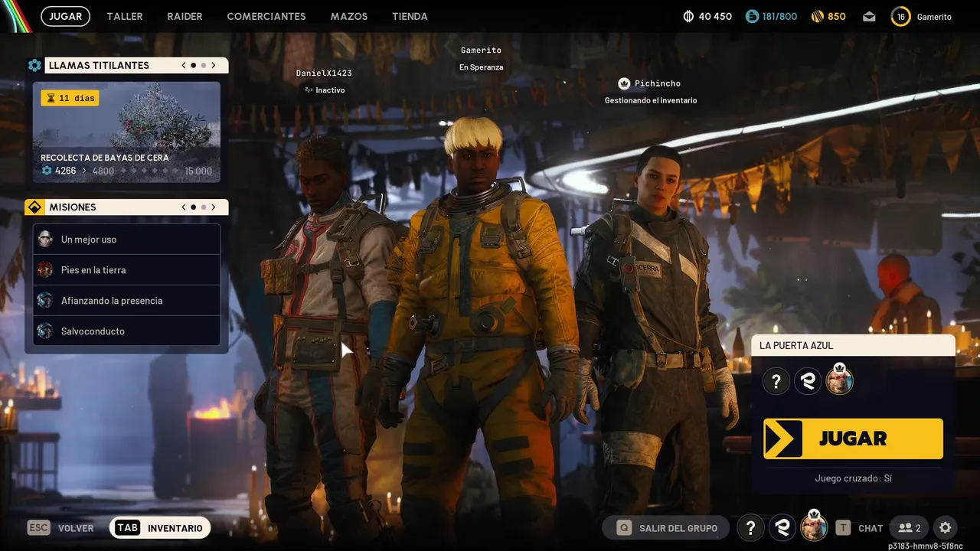This screenshot has height=551, width=980.
Task: Open the JUGAR tab
Action: point(65,16)
